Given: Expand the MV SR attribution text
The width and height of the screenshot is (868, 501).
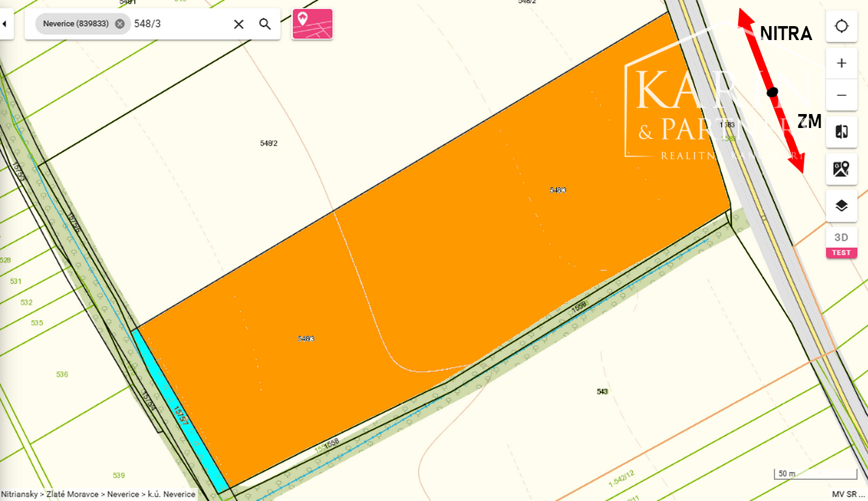Looking at the screenshot, I should point(848,494).
